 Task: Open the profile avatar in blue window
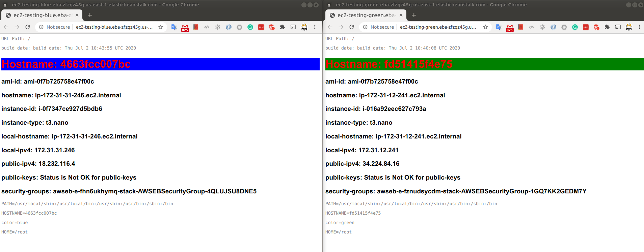click(304, 27)
